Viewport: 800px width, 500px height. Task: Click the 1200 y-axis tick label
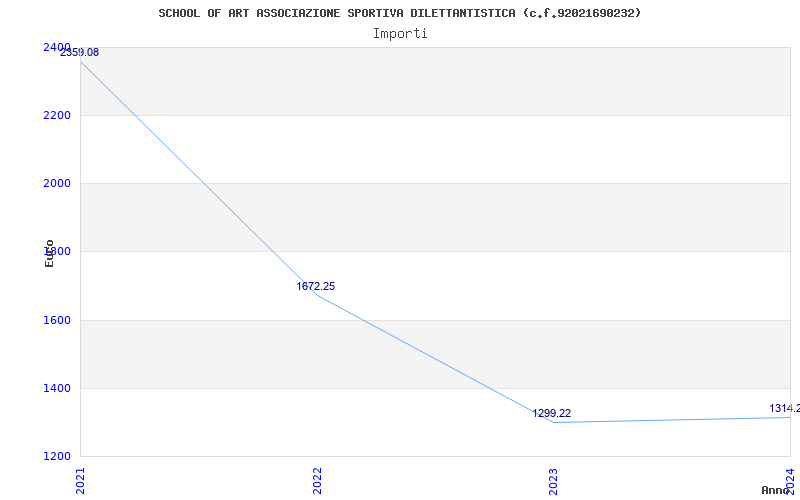click(x=57, y=457)
